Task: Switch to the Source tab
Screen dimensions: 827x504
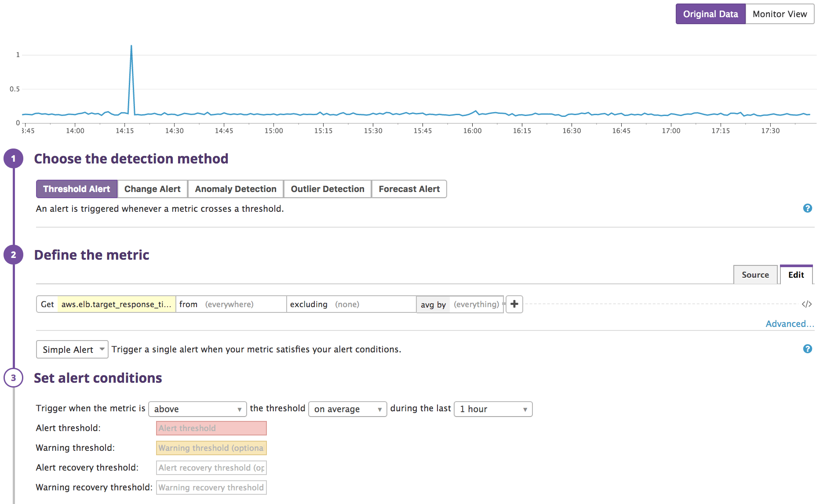Action: [755, 274]
